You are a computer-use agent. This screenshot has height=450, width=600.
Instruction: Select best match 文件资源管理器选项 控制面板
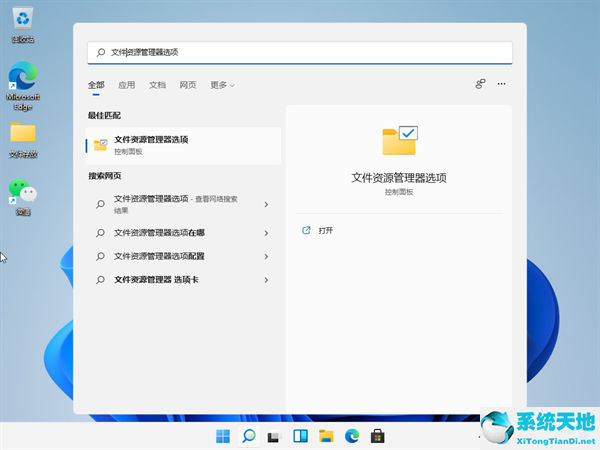tap(183, 145)
